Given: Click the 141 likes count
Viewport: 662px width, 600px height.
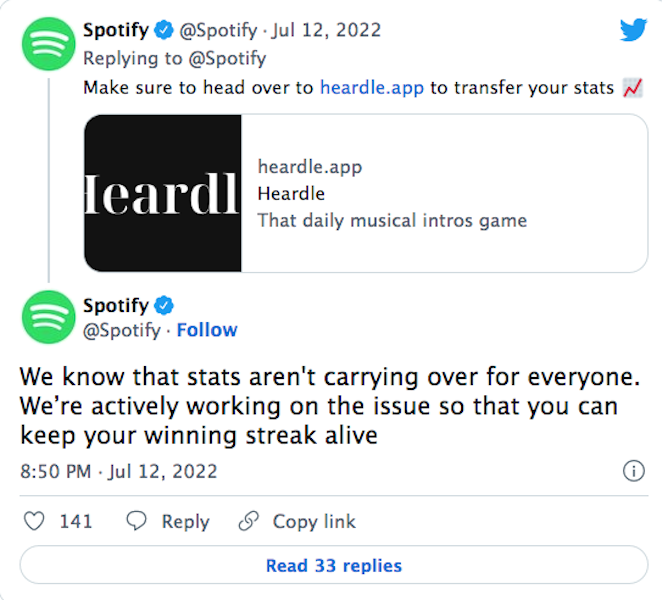Looking at the screenshot, I should 76,521.
